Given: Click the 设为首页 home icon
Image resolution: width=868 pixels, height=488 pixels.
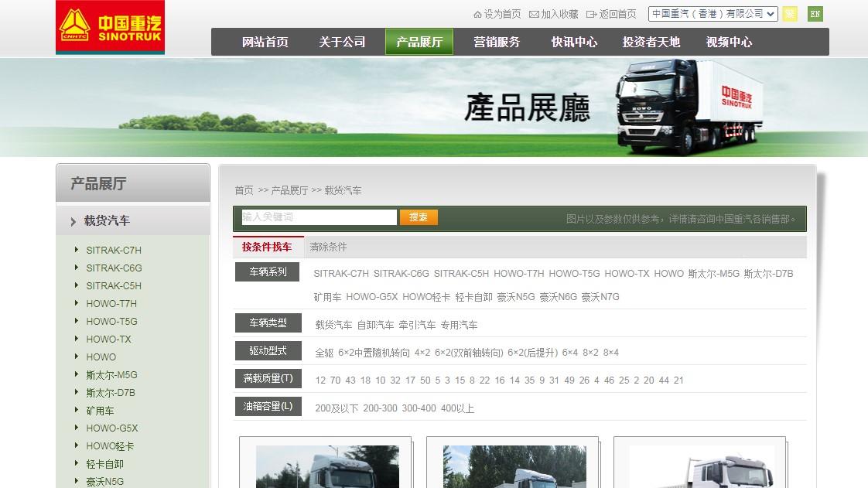Looking at the screenshot, I should pos(477,14).
